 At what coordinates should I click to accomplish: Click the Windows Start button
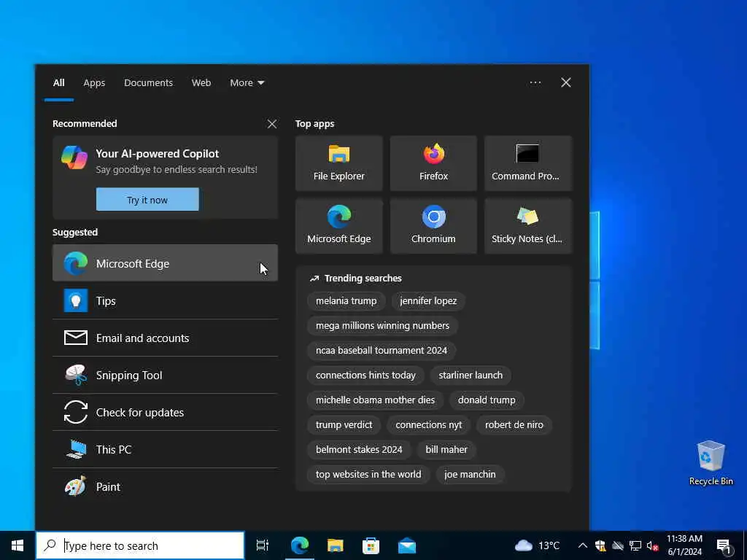pos(18,545)
